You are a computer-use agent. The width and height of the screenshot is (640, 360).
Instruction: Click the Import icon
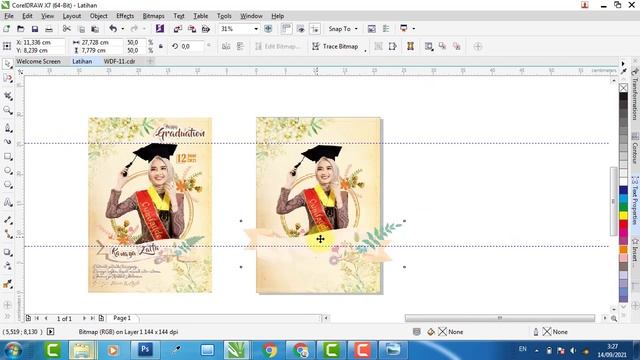178,29
